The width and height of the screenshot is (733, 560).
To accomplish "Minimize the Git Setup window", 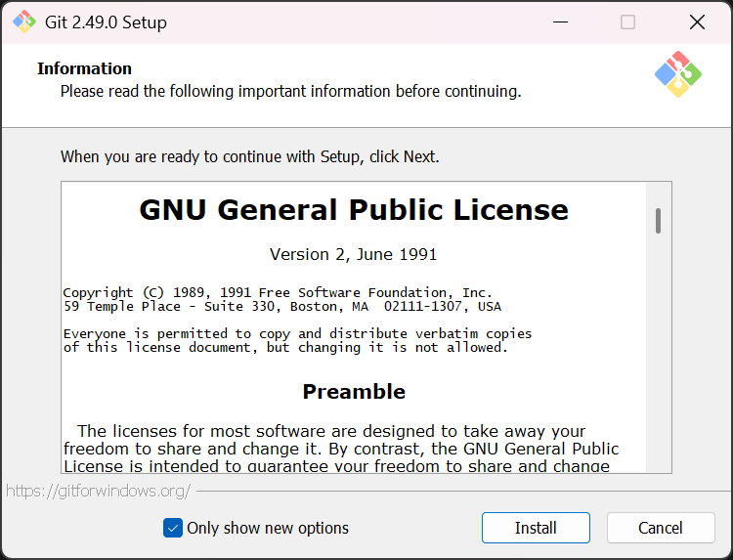I will tap(560, 22).
